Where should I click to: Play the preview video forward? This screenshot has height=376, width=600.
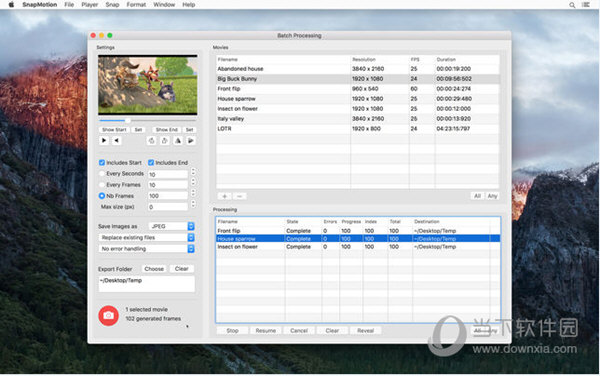pos(104,141)
